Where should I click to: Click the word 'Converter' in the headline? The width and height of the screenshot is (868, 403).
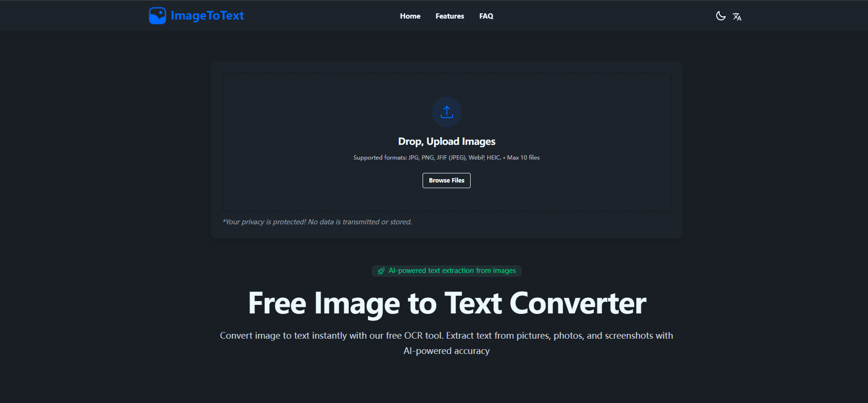click(578, 303)
